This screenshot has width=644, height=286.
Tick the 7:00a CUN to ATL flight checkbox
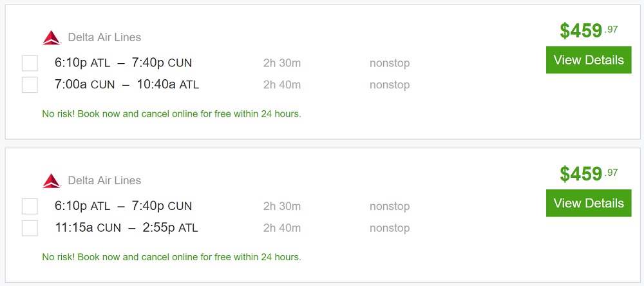click(30, 85)
